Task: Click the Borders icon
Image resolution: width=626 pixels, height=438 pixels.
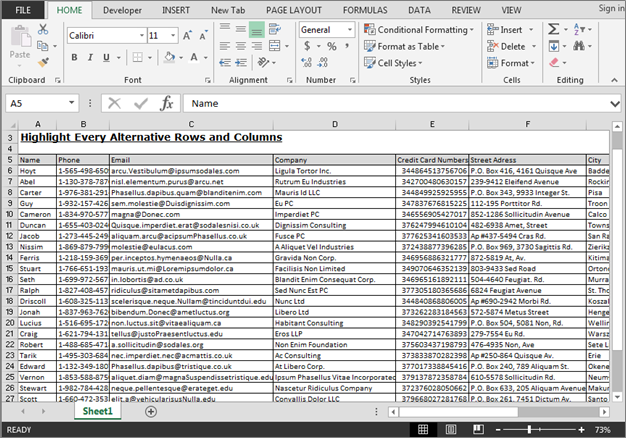Action: 137,57
